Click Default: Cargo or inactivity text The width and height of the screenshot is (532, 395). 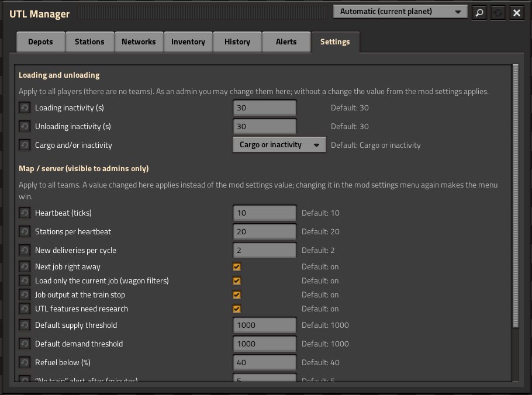pyautogui.click(x=375, y=145)
